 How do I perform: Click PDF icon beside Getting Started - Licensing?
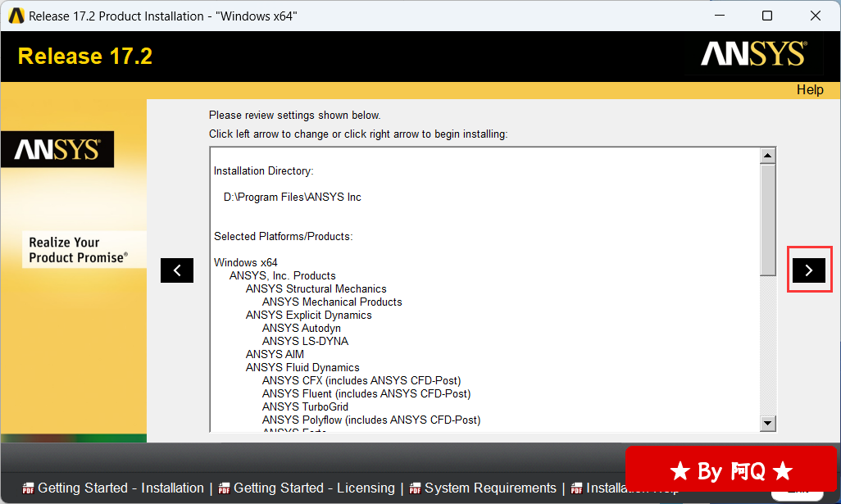point(225,488)
